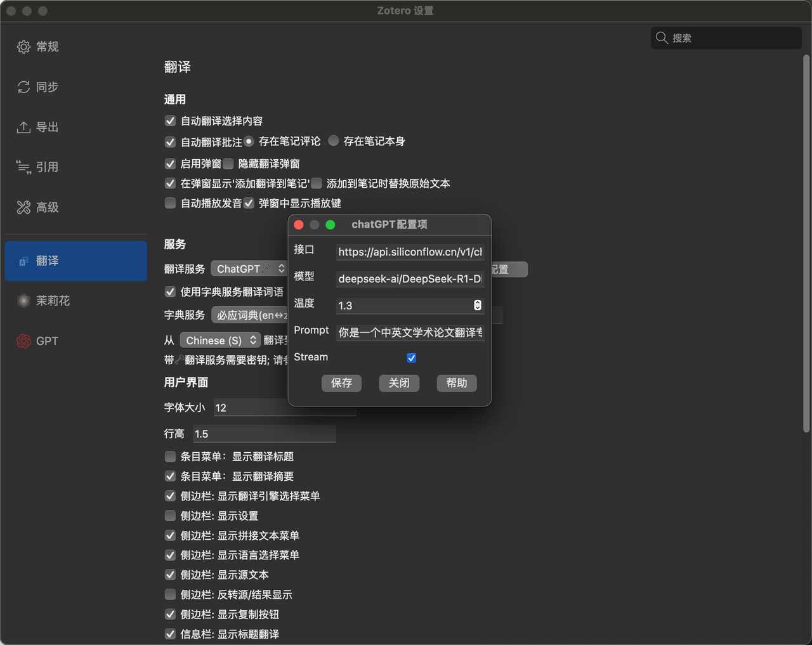Click the 搜索 settings search field
812x645 pixels.
tap(726, 37)
